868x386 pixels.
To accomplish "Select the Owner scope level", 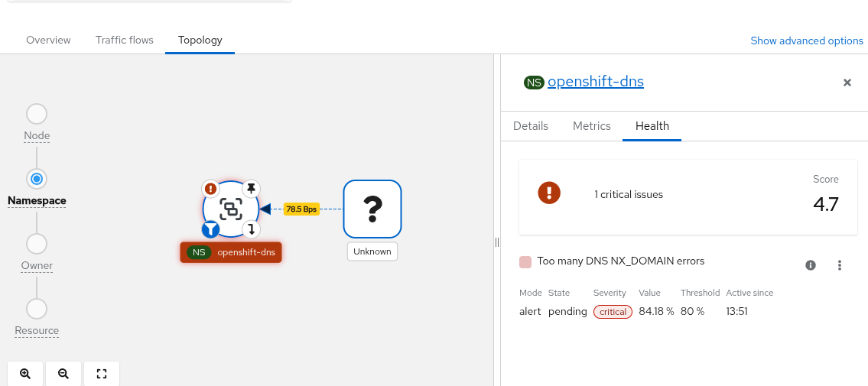I will click(37, 243).
